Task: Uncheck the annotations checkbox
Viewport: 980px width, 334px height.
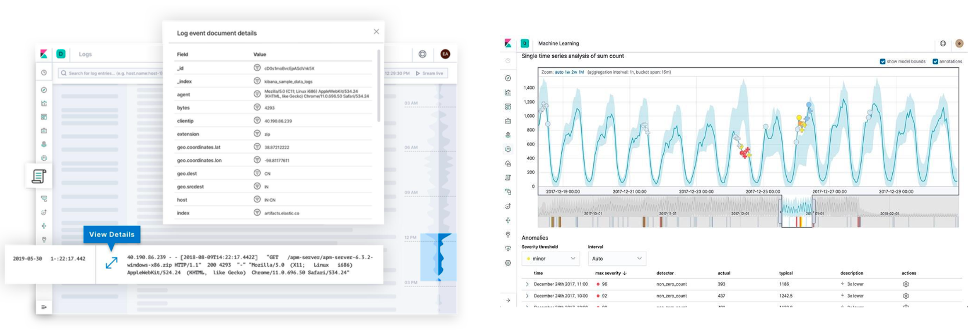Action: 935,61
